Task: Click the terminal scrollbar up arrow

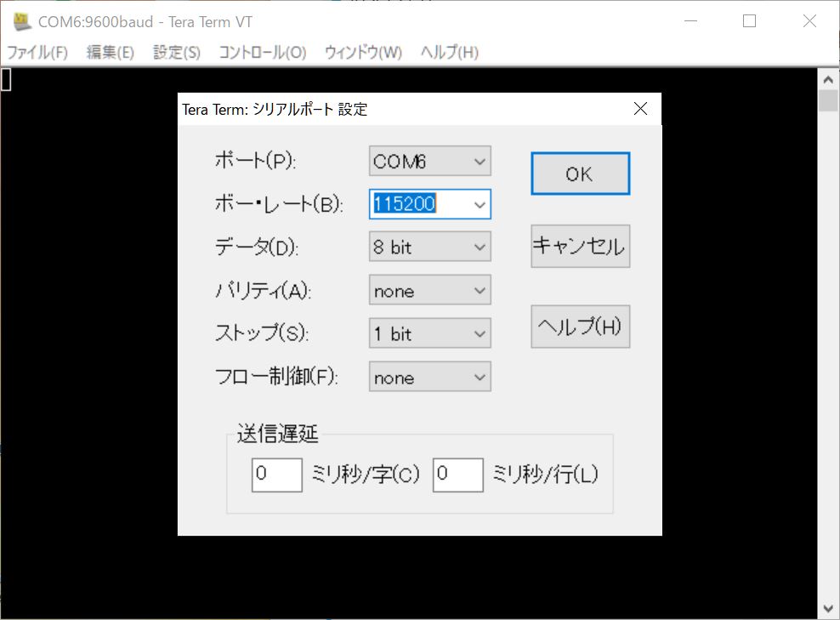Action: click(x=828, y=79)
